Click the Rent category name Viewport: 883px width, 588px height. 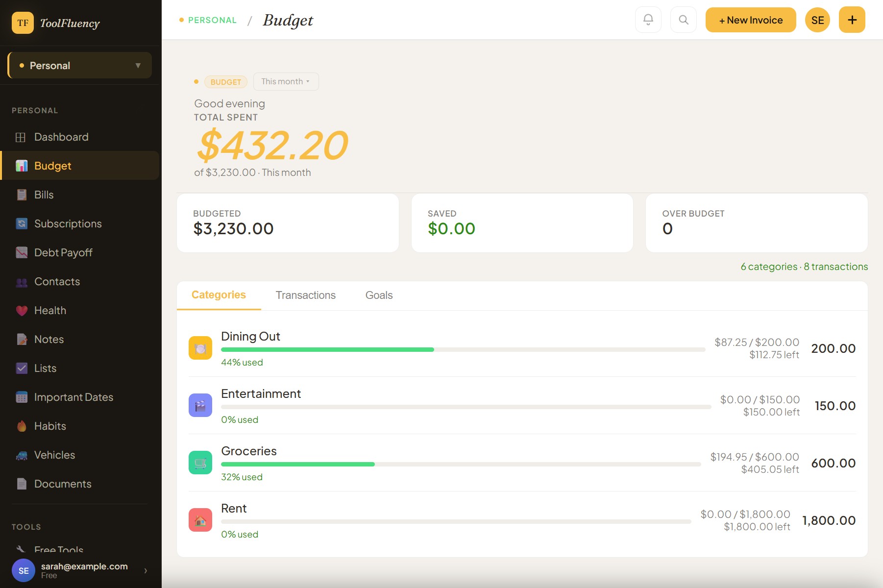[234, 508]
